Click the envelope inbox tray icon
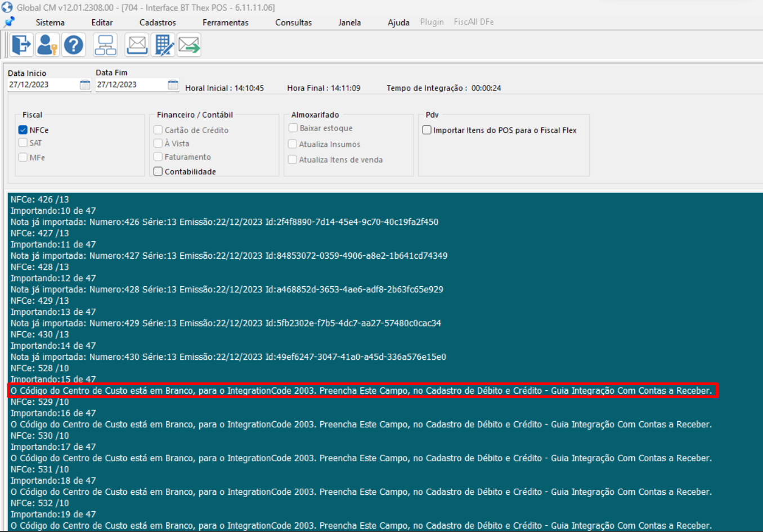The image size is (763, 532). click(137, 44)
